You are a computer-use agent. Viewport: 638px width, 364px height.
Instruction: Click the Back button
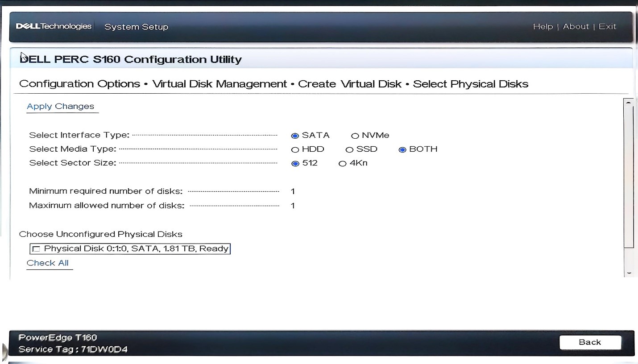click(590, 342)
